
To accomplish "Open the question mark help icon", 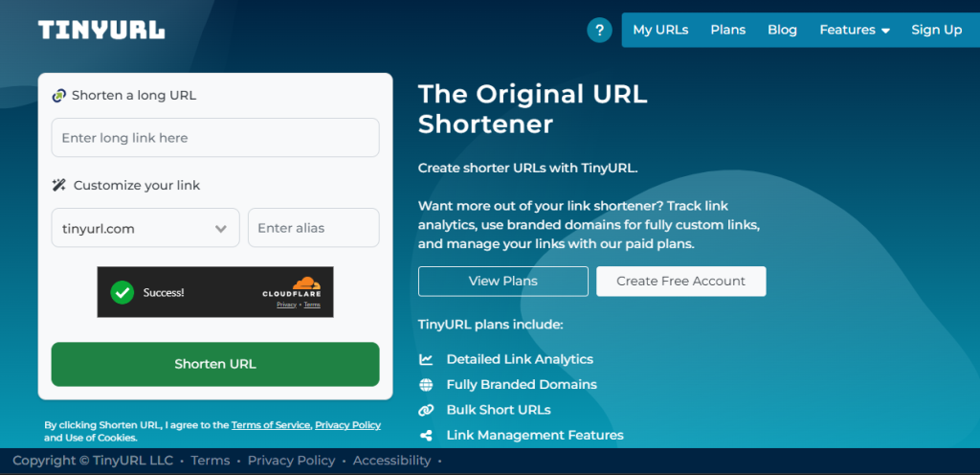I will [599, 30].
